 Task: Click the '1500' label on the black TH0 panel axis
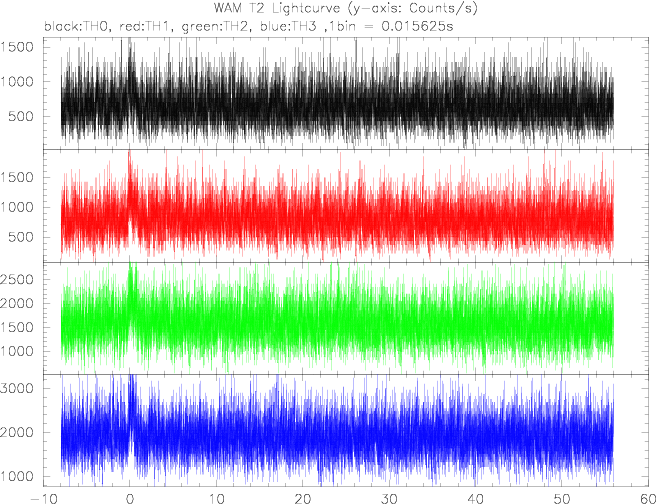pos(17,47)
